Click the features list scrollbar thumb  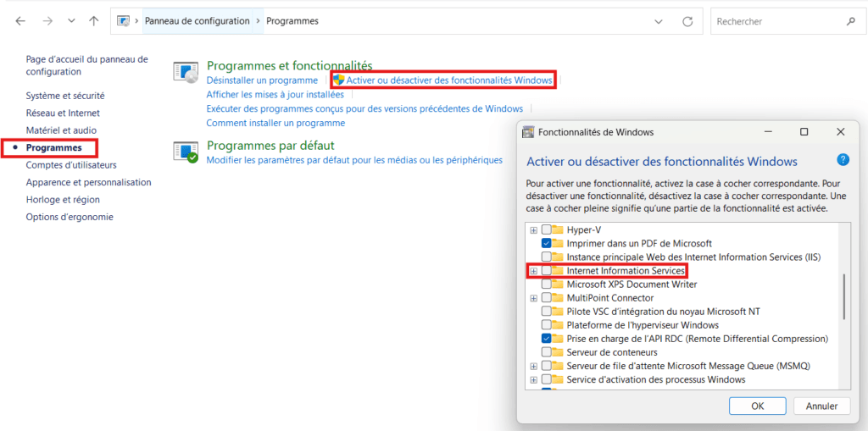point(844,296)
